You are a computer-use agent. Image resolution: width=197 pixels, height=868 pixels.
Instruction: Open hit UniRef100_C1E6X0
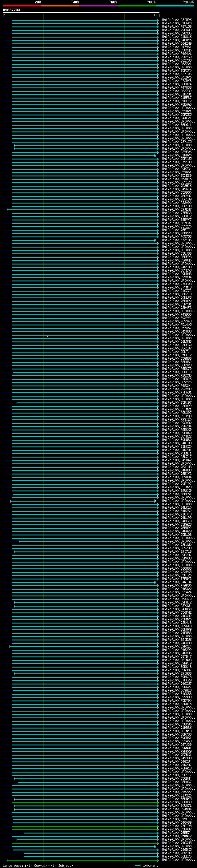click(177, 23)
